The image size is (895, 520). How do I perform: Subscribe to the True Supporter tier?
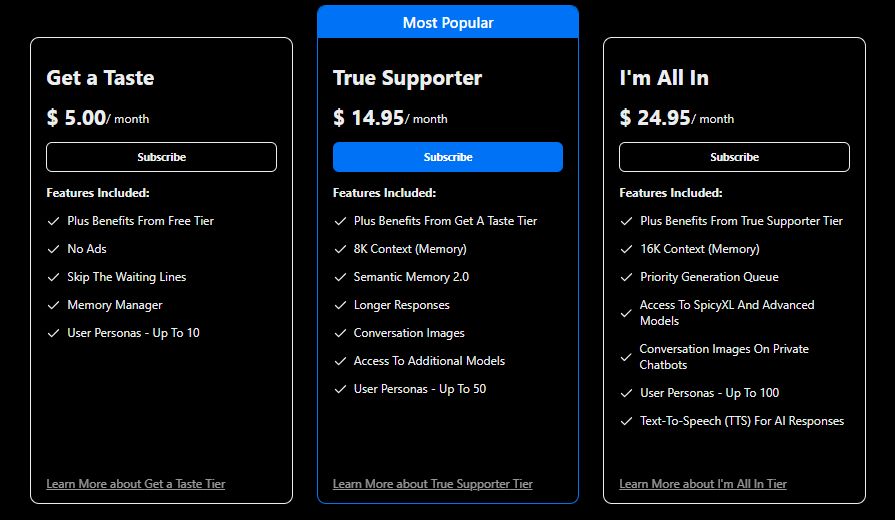click(447, 157)
